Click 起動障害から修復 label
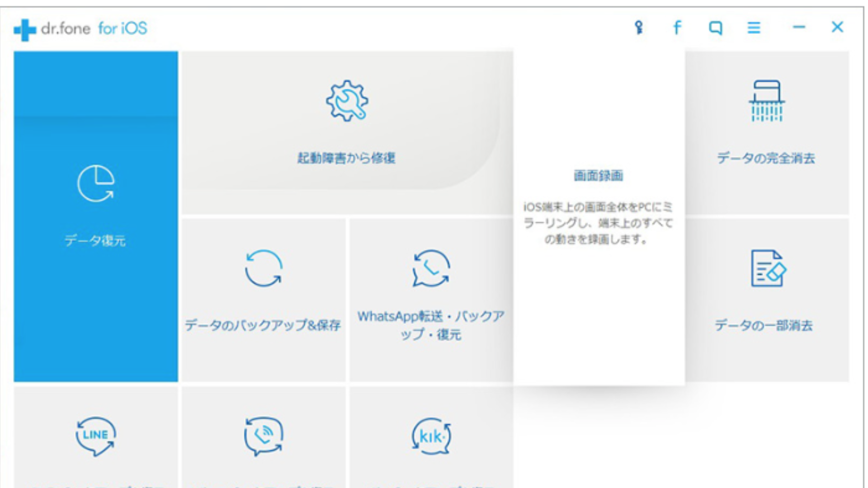 346,158
